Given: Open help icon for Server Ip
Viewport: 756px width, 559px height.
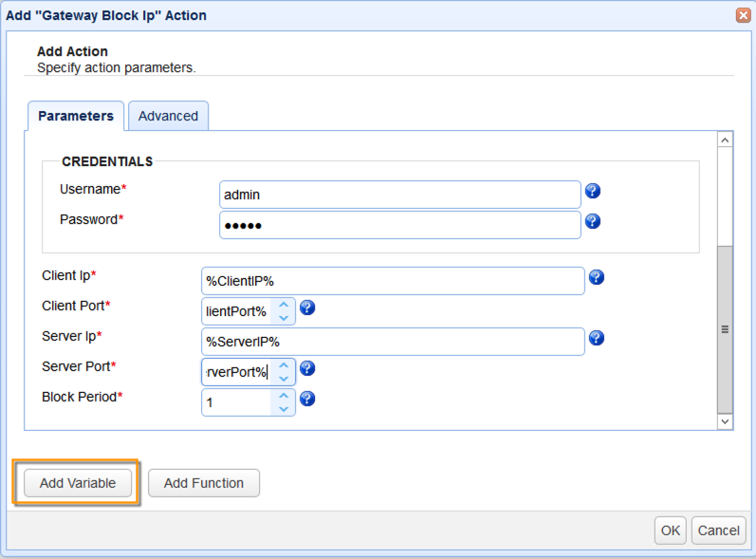Looking at the screenshot, I should pyautogui.click(x=597, y=338).
